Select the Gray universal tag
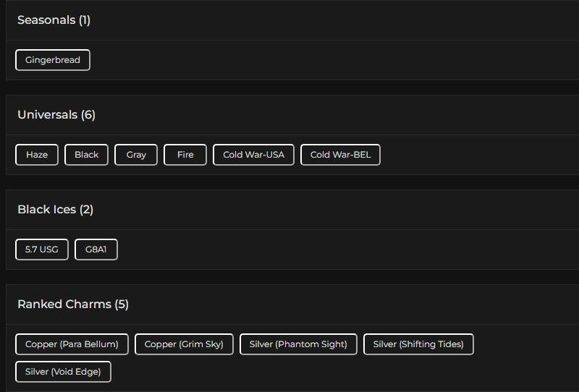Screen dimensions: 579x392 pyautogui.click(x=136, y=155)
